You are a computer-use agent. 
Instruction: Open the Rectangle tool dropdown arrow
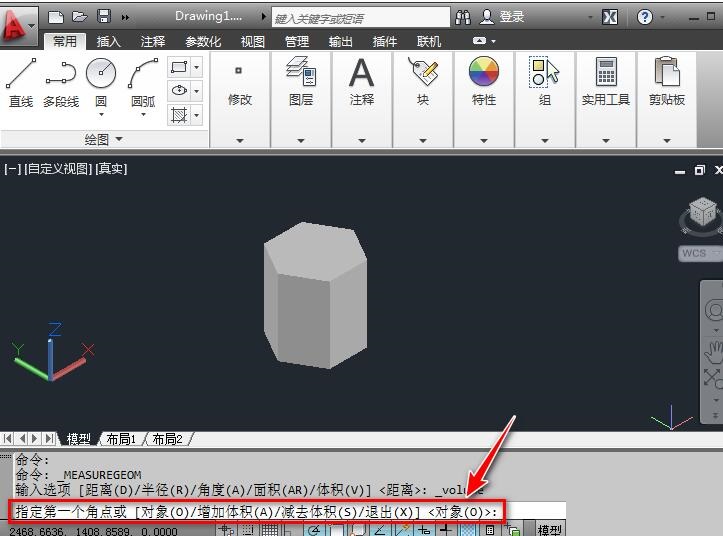[196, 67]
